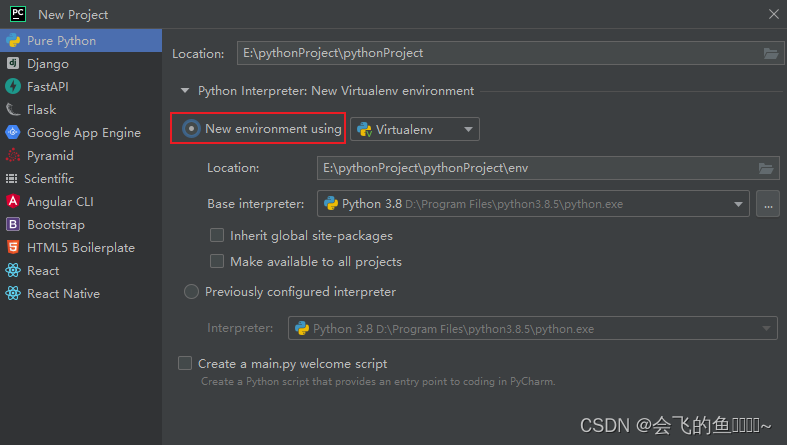Select Google App Engine project type
Image resolution: width=787 pixels, height=445 pixels.
click(x=81, y=132)
